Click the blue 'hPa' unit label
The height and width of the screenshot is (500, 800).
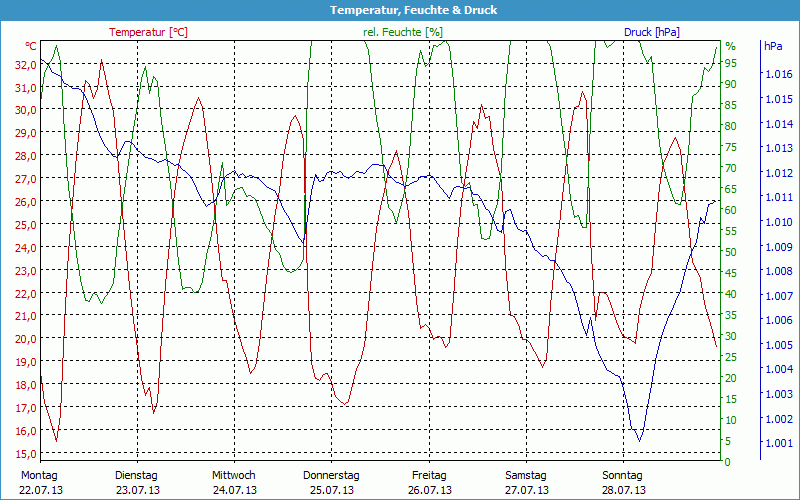coord(773,46)
